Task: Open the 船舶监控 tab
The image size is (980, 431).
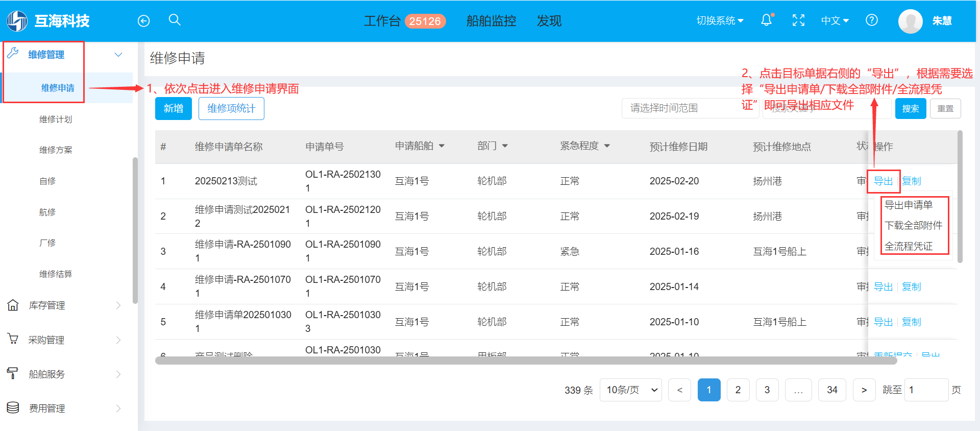Action: 492,21
